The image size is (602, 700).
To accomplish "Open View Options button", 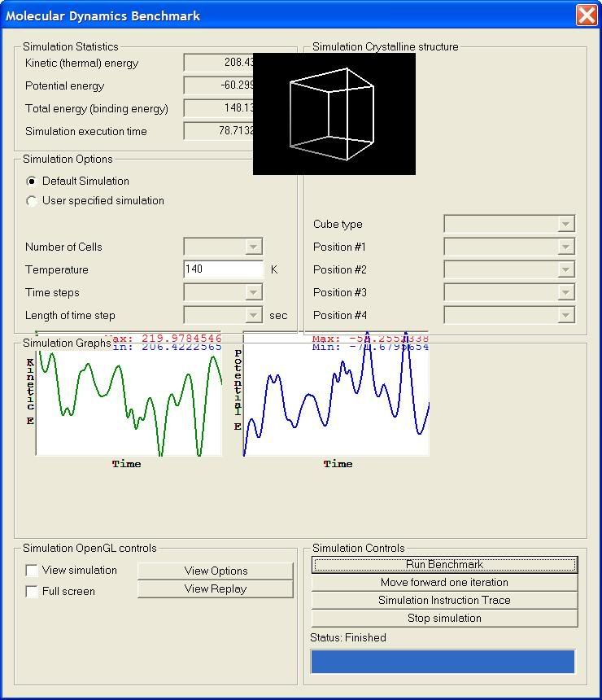I will click(x=216, y=571).
